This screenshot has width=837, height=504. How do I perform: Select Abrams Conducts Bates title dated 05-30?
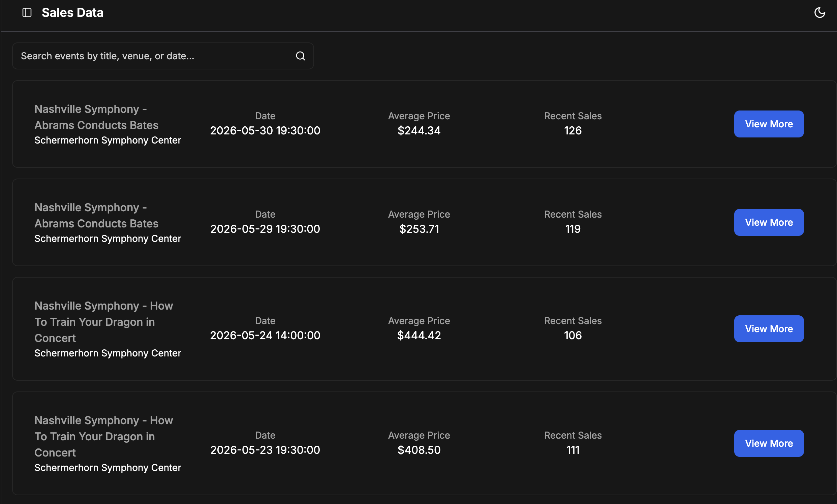pos(96,117)
